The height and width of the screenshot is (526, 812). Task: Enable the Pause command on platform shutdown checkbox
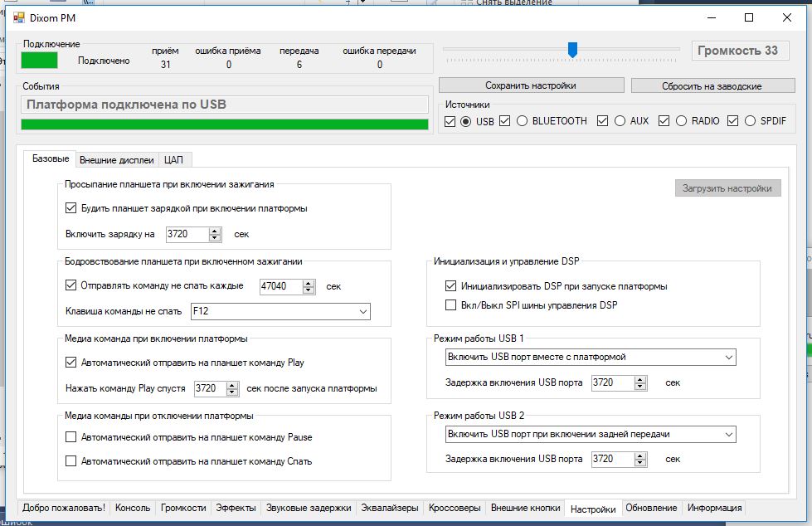[71, 437]
